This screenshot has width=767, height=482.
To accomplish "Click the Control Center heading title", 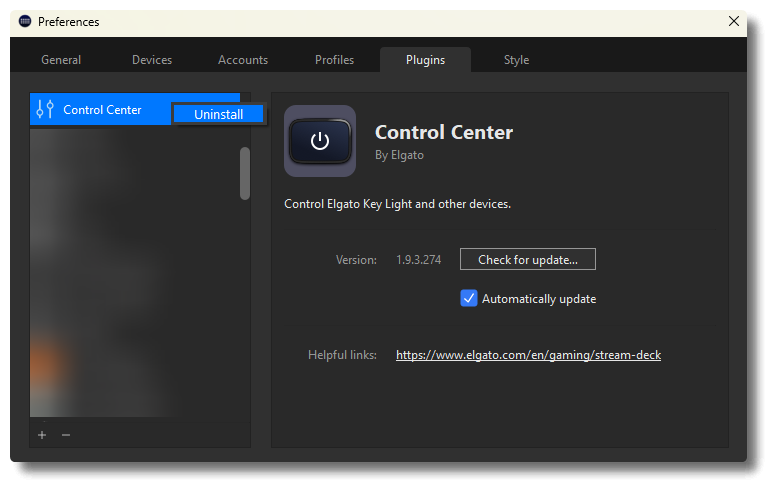I will pyautogui.click(x=444, y=132).
